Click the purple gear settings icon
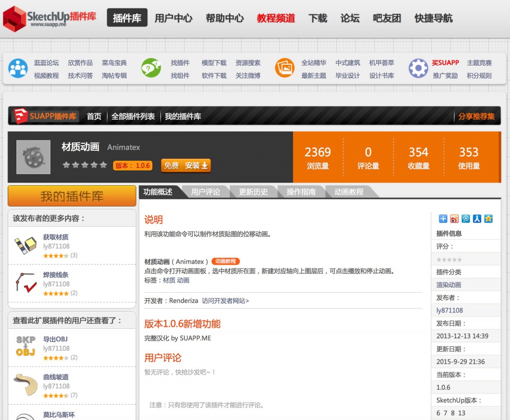The image size is (510, 420). click(418, 68)
